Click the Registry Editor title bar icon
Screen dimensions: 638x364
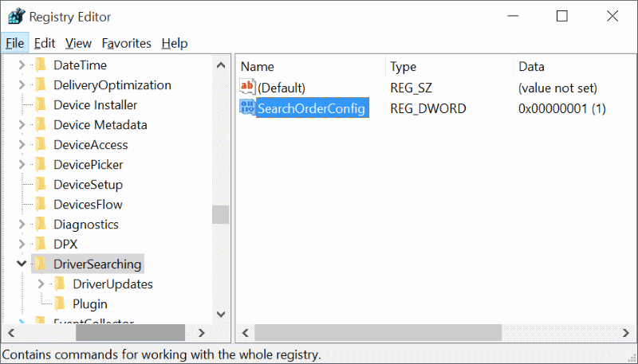coord(16,17)
